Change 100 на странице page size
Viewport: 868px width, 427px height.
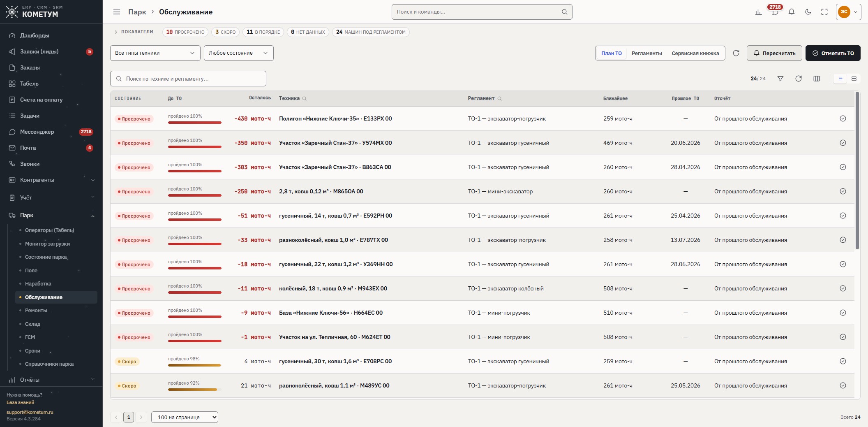pos(185,417)
